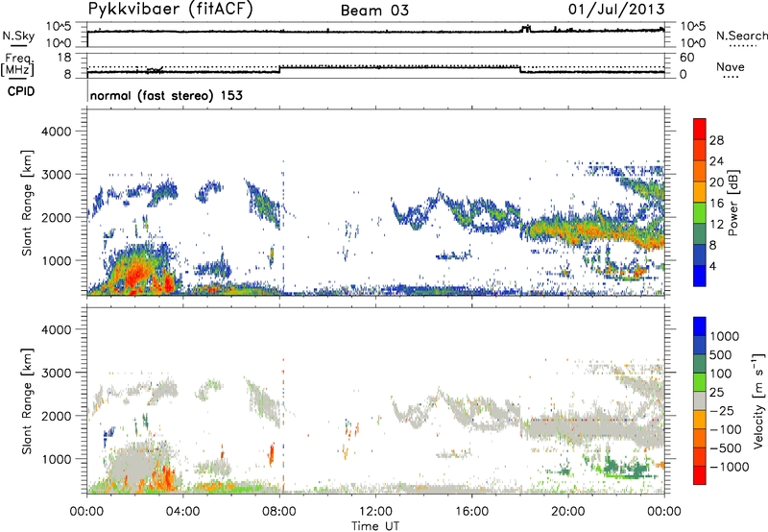Image resolution: width=768 pixels, height=532 pixels.
Task: Click 'Slant Range [km]' label of velocity panel
Action: (x=27, y=401)
